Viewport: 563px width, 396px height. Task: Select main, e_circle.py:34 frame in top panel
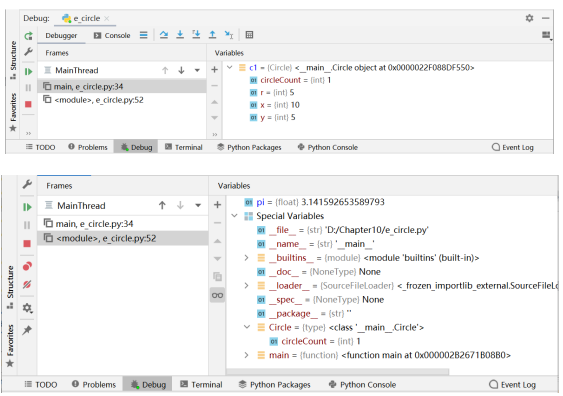pyautogui.click(x=122, y=87)
